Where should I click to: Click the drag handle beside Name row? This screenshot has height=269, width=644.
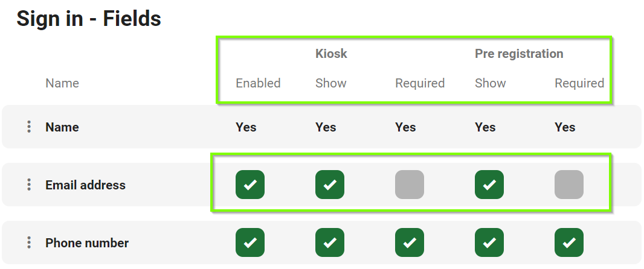click(29, 127)
